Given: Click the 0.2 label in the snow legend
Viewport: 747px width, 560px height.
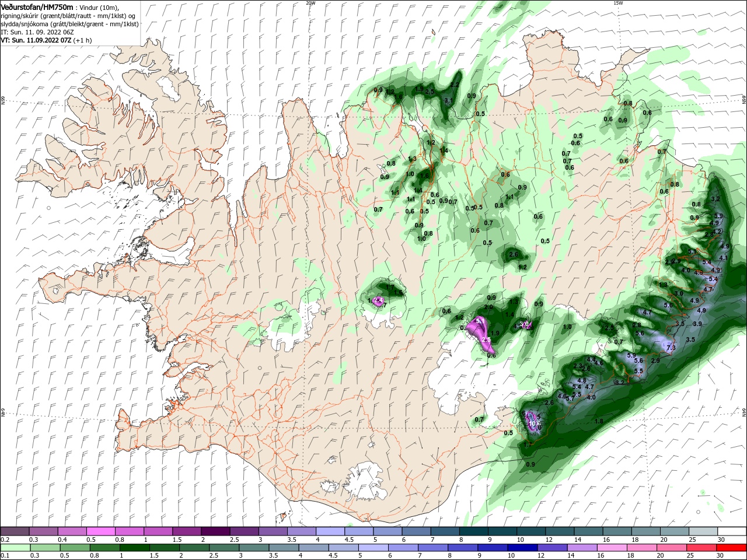Looking at the screenshot, I should coord(5,540).
